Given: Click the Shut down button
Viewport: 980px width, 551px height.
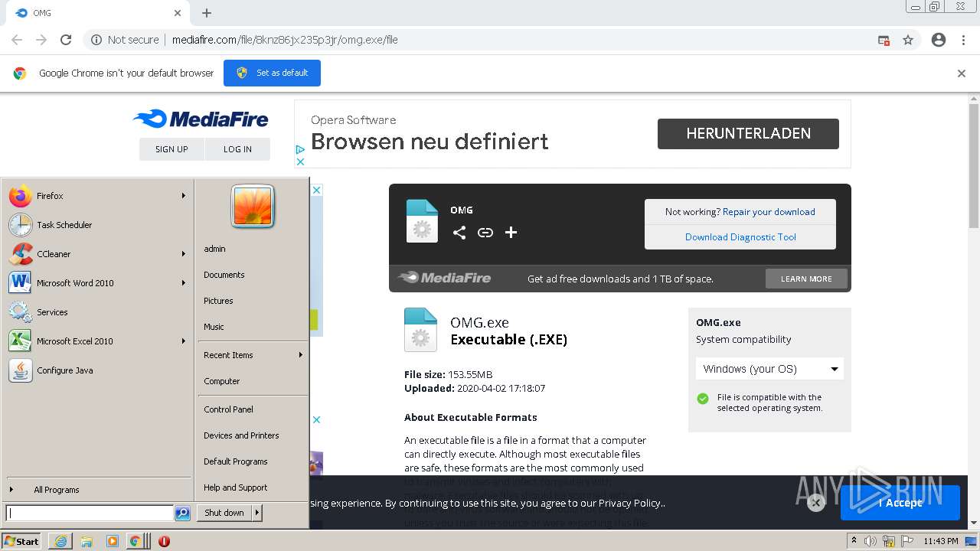Looking at the screenshot, I should pyautogui.click(x=224, y=513).
